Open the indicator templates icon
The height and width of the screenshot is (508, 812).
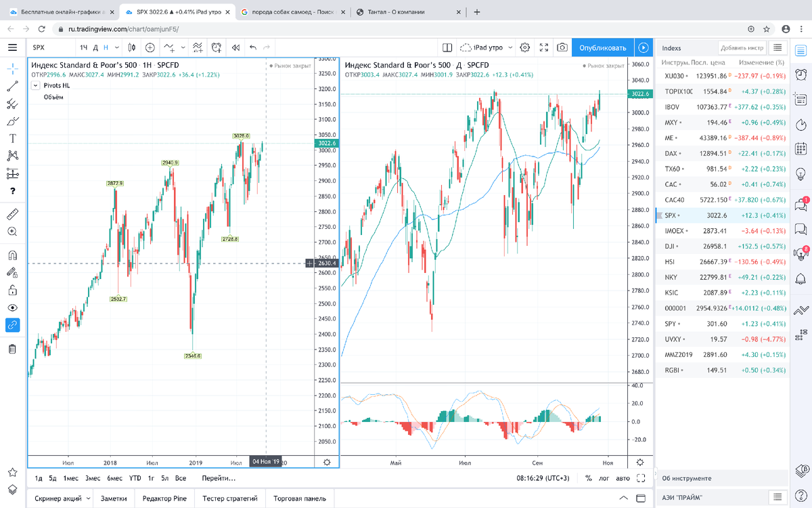click(x=198, y=47)
